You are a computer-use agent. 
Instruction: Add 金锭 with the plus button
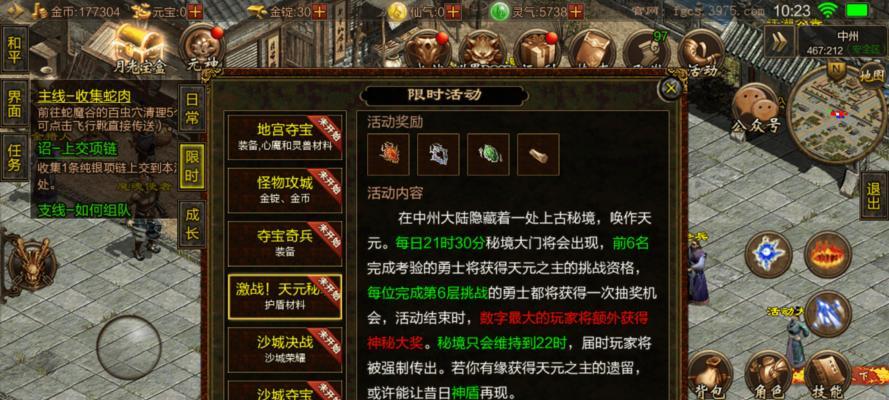coord(319,11)
